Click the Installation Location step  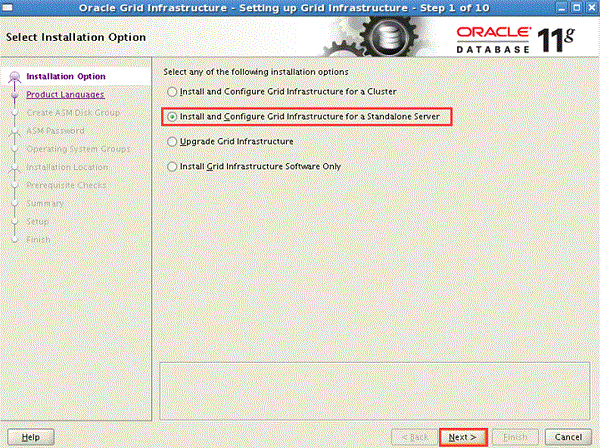pyautogui.click(x=67, y=167)
